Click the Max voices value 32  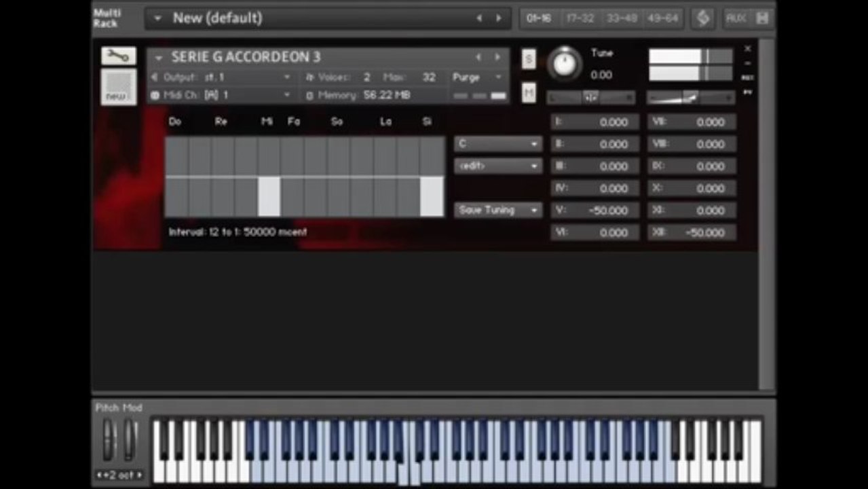429,77
